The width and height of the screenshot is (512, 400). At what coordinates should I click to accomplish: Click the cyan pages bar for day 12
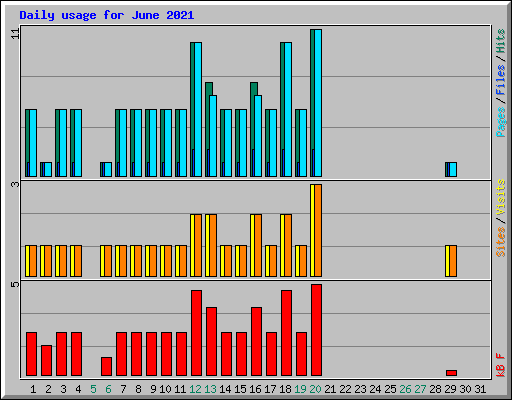[x=198, y=109]
